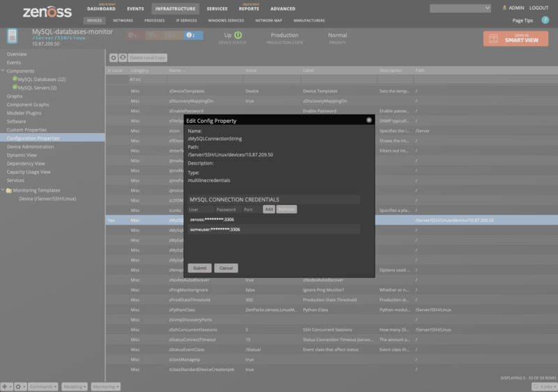Open the Reports menu
558x392 pixels.
pos(249,8)
